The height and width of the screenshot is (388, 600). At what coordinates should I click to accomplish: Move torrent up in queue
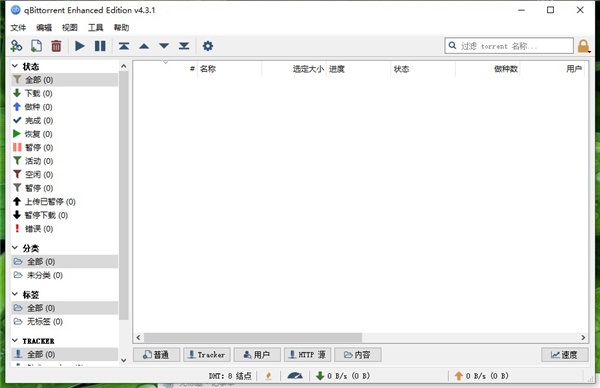pos(144,46)
